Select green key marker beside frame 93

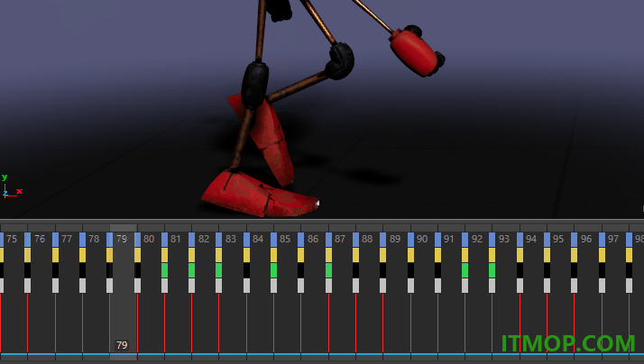pos(492,270)
